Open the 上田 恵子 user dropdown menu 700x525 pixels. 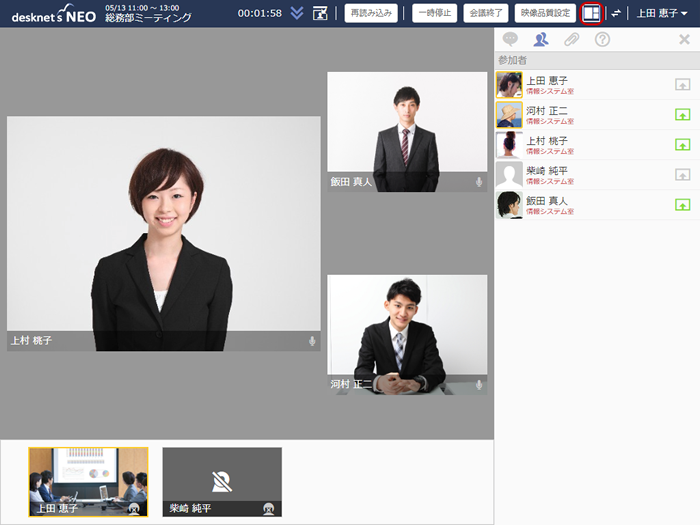[x=662, y=13]
